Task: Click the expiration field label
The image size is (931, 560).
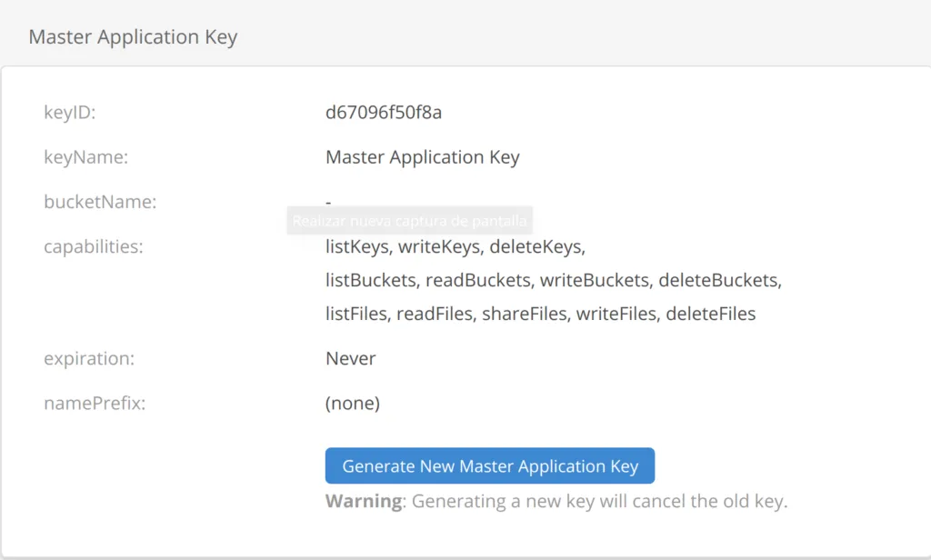Action: 89,358
